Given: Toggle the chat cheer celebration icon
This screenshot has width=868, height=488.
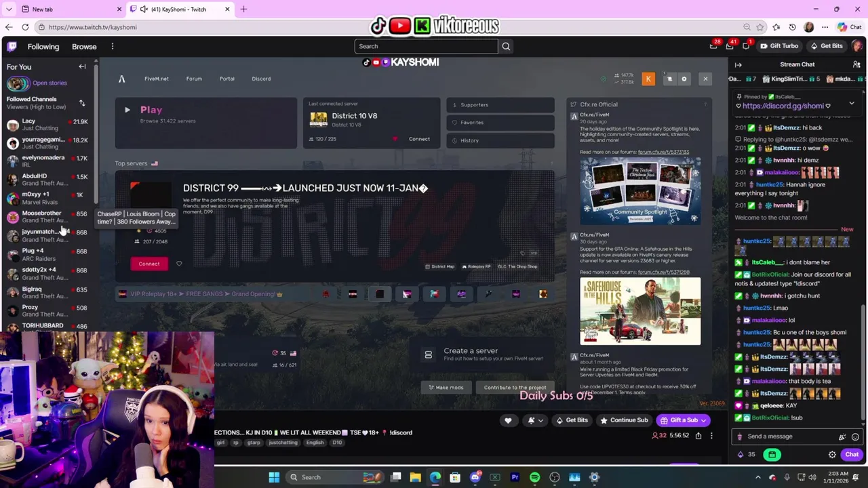Looking at the screenshot, I should pyautogui.click(x=842, y=436).
